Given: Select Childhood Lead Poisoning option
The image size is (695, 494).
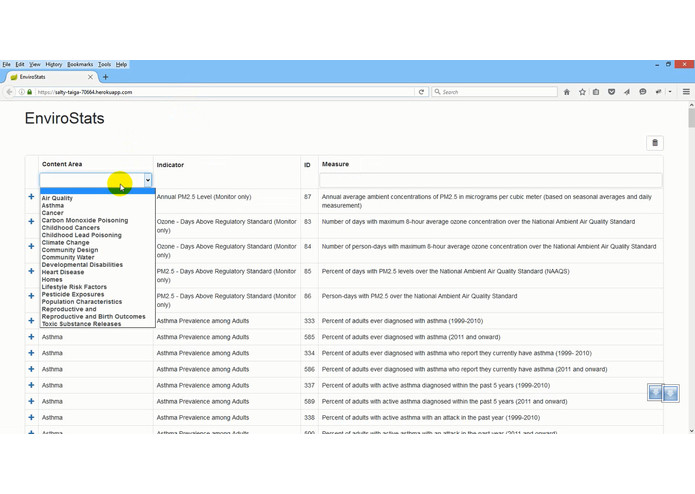Looking at the screenshot, I should point(98,235).
